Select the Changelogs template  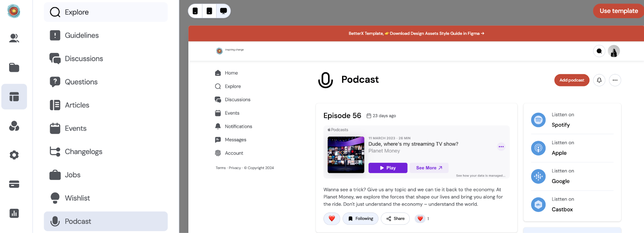106,152
